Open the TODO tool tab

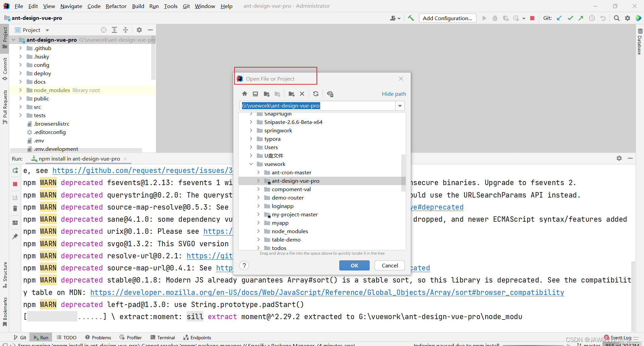66,338
